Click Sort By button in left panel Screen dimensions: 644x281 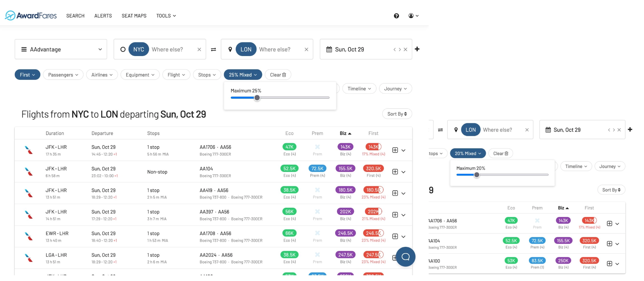[397, 114]
